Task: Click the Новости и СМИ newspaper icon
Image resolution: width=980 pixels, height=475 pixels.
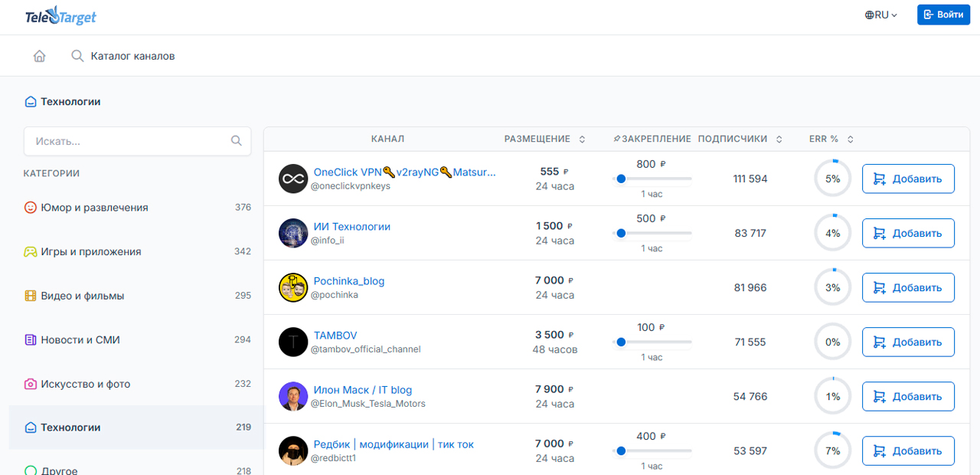Action: [31, 339]
